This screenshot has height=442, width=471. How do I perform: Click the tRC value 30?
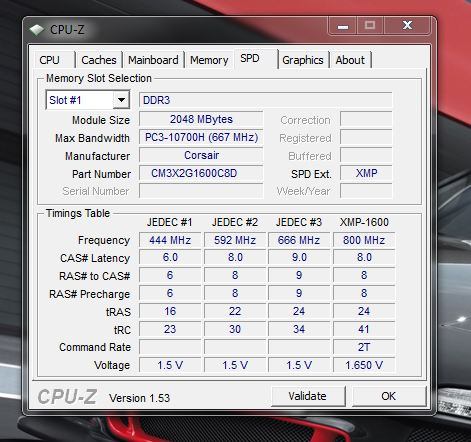click(x=235, y=329)
